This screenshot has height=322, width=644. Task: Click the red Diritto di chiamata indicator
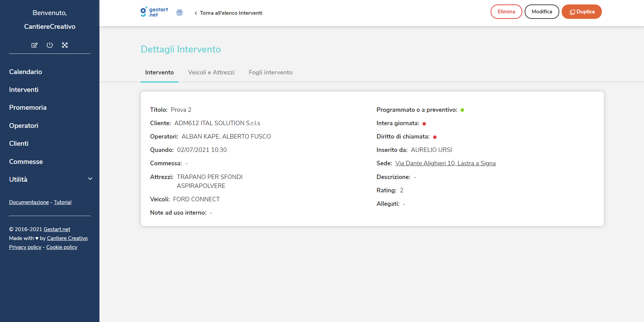click(x=435, y=137)
